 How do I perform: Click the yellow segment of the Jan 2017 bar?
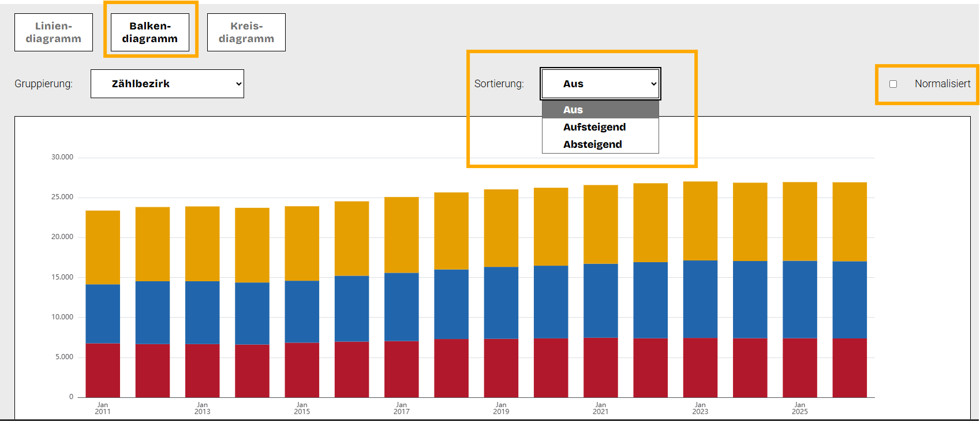(402, 235)
